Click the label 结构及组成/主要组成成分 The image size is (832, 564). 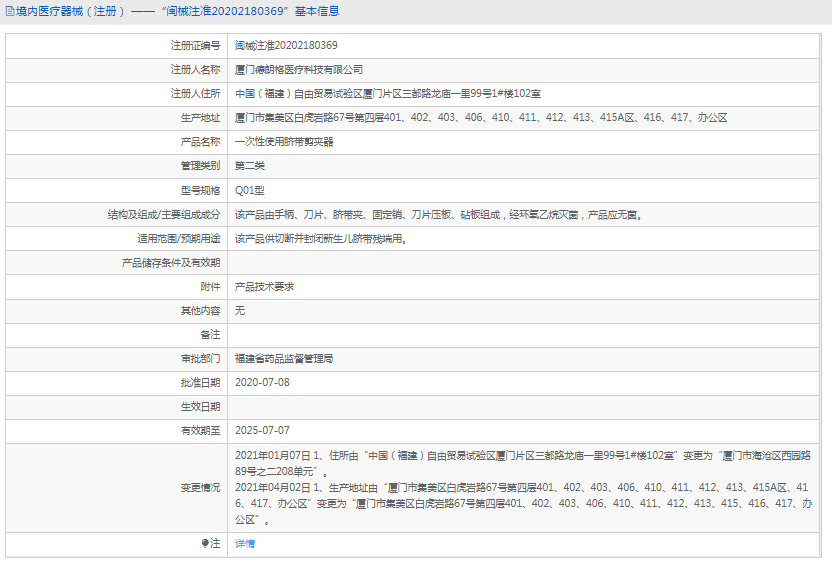(164, 214)
